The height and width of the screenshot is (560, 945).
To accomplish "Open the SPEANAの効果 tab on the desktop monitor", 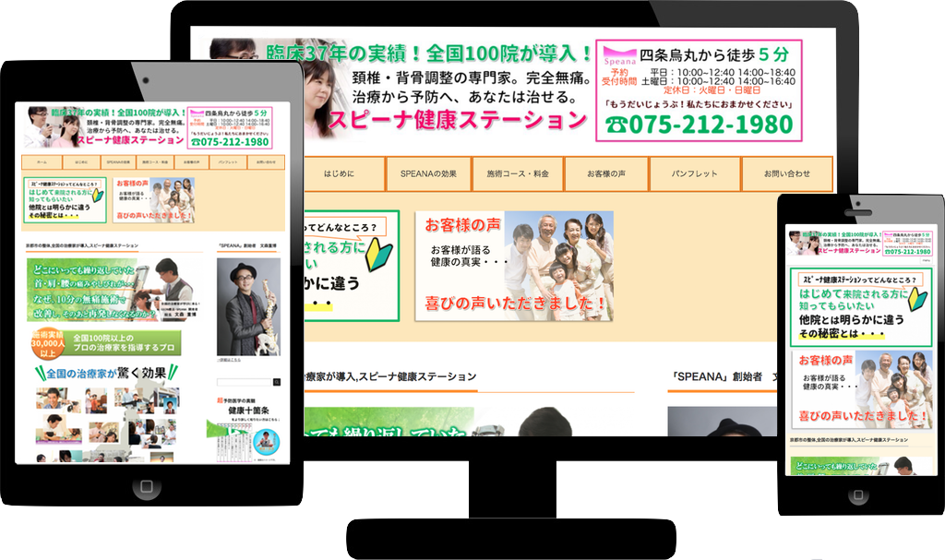I will [428, 173].
